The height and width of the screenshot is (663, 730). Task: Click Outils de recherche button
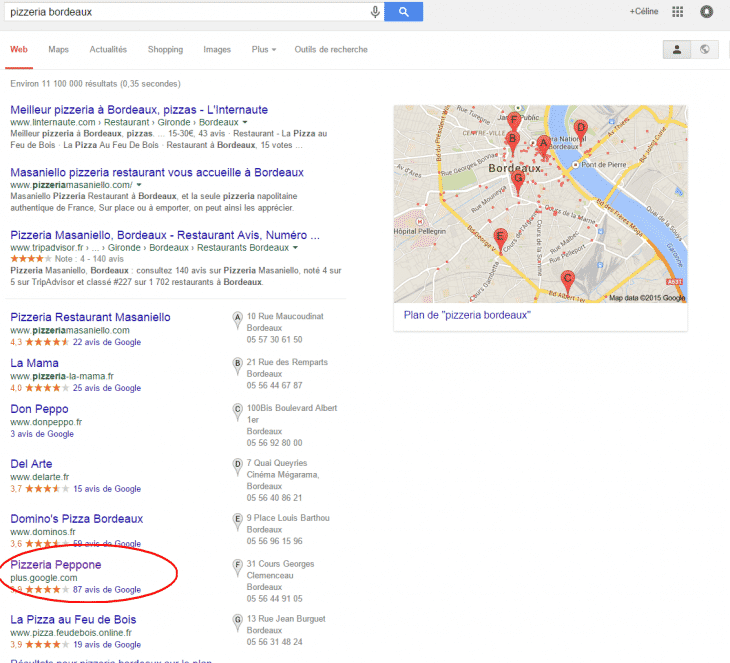click(331, 49)
